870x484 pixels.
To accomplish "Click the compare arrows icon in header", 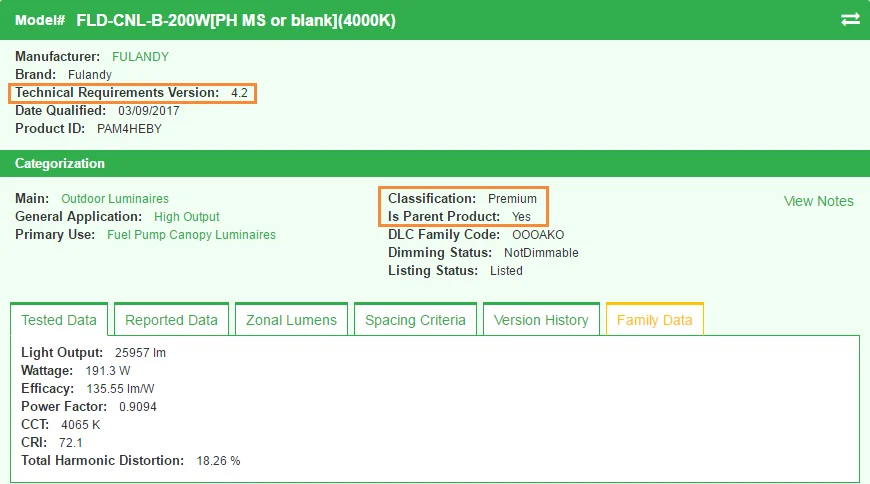I will (x=850, y=20).
